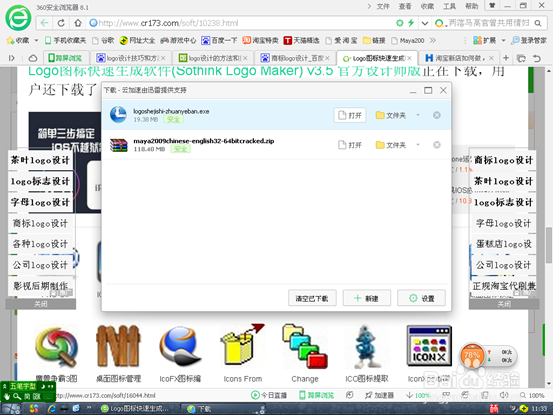This screenshot has height=417, width=553.
Task: Expand dropdown arrow for maya2009chinese zip row
Action: click(418, 145)
